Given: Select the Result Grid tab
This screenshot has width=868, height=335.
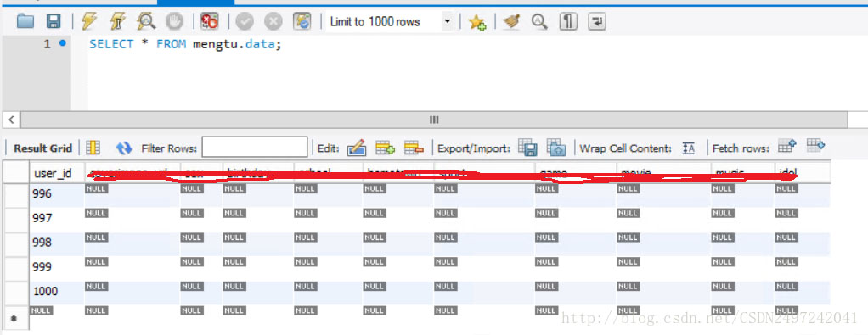Looking at the screenshot, I should [x=43, y=148].
